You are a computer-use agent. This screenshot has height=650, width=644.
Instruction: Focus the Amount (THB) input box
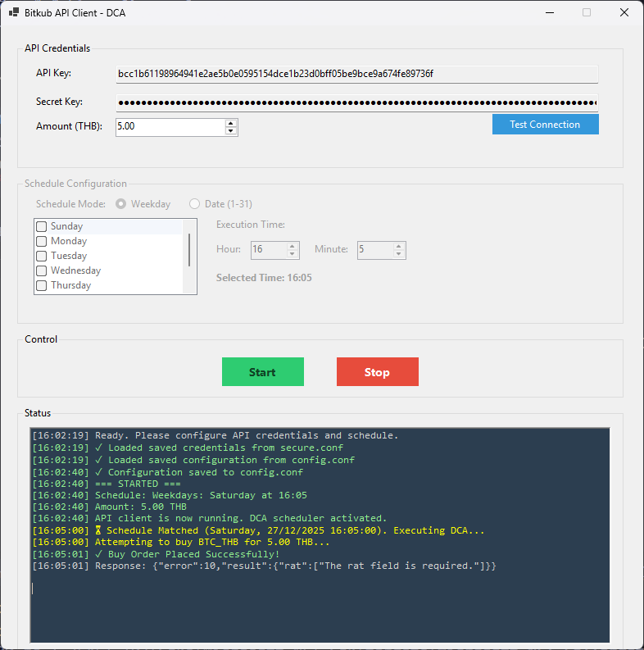click(170, 127)
